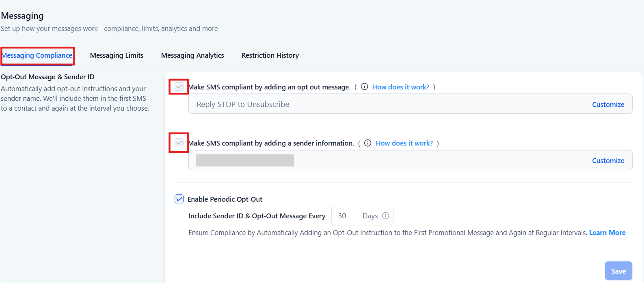644x283 pixels.
Task: Disable Enable Periodic Opt-Out checkbox
Action: [179, 199]
